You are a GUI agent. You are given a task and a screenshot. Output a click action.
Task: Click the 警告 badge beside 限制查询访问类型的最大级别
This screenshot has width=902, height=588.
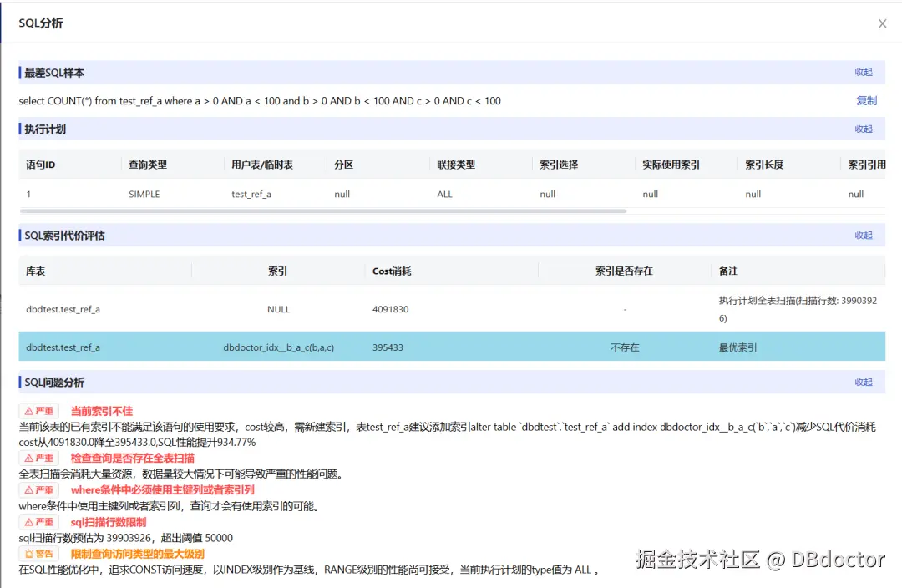pos(38,554)
